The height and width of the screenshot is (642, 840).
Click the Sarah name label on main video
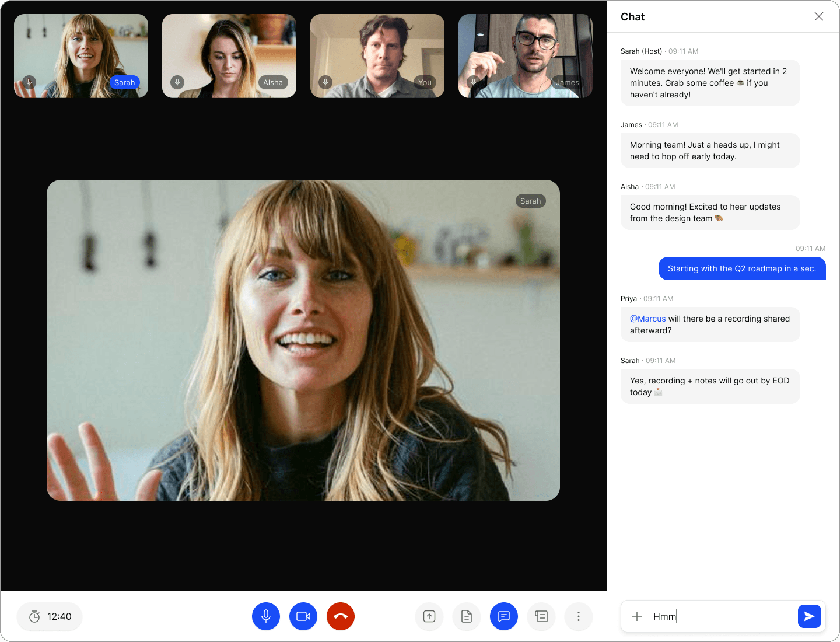pyautogui.click(x=530, y=201)
